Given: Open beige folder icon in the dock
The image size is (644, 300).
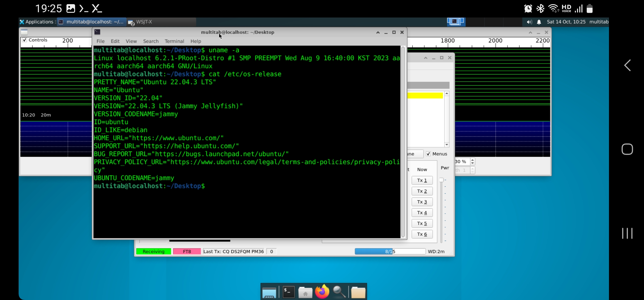Looking at the screenshot, I should [358, 292].
